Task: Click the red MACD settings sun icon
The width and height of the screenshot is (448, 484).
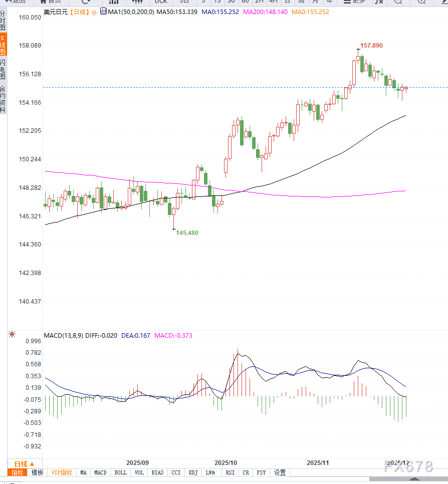Action: point(12,334)
